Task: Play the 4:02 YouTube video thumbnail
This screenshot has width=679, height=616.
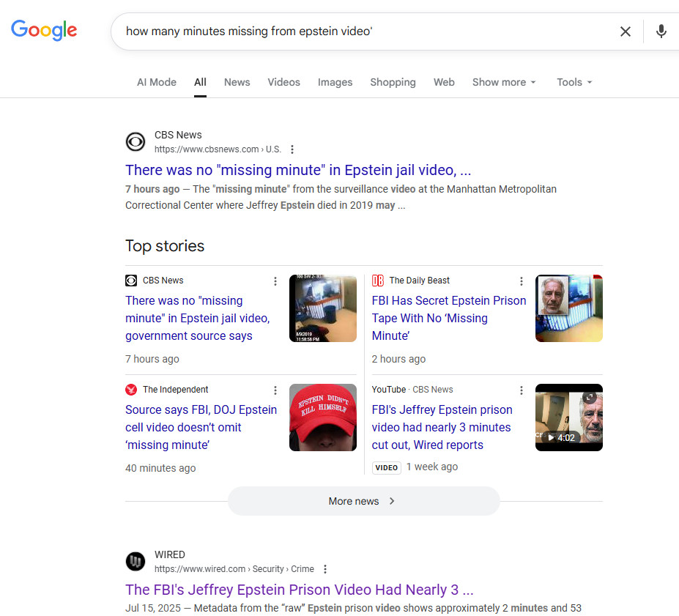Action: tap(569, 418)
